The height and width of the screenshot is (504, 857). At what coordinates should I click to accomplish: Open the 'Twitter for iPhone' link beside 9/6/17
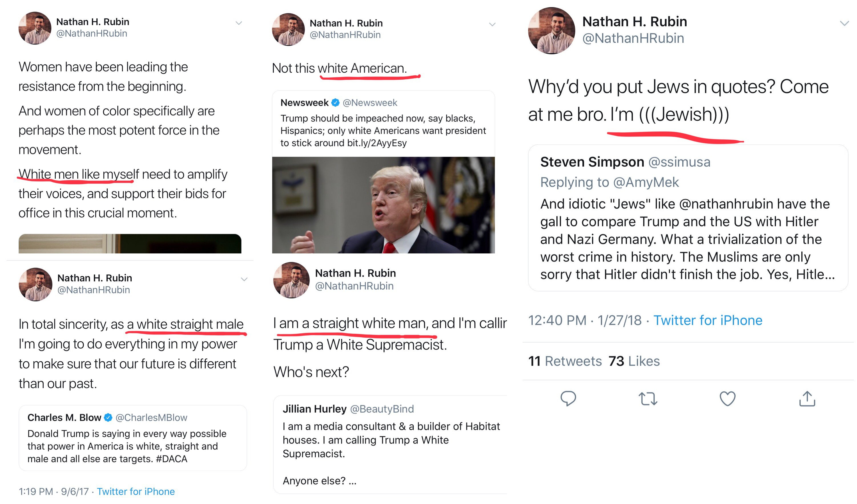(x=136, y=491)
